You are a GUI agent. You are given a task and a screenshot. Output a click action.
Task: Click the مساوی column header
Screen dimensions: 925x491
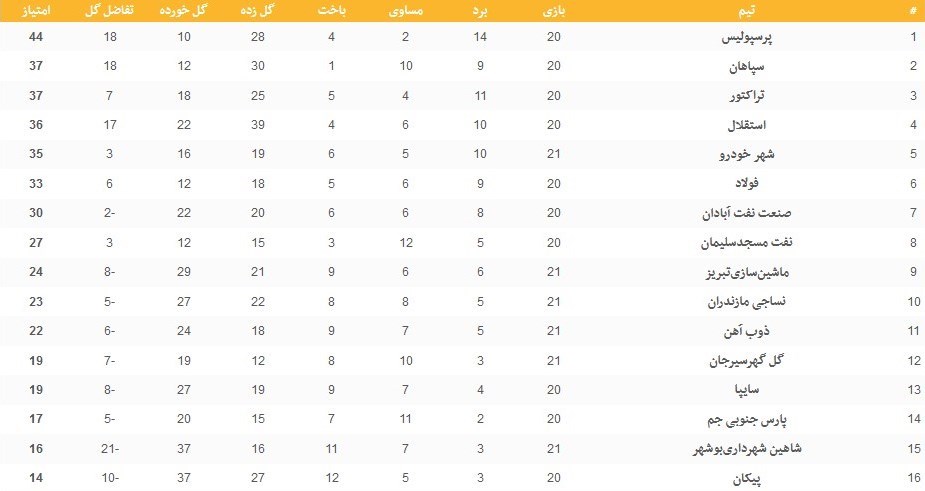tap(406, 10)
